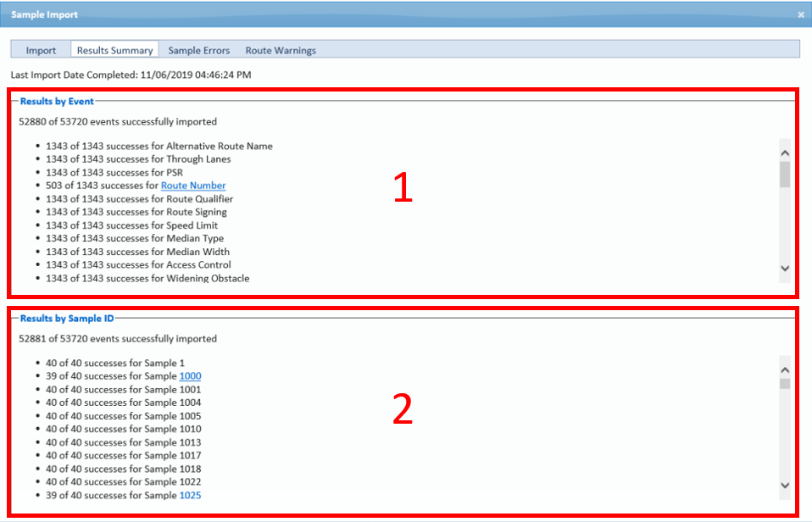The width and height of the screenshot is (812, 522).
Task: Open the Route Number link
Action: coord(193,186)
